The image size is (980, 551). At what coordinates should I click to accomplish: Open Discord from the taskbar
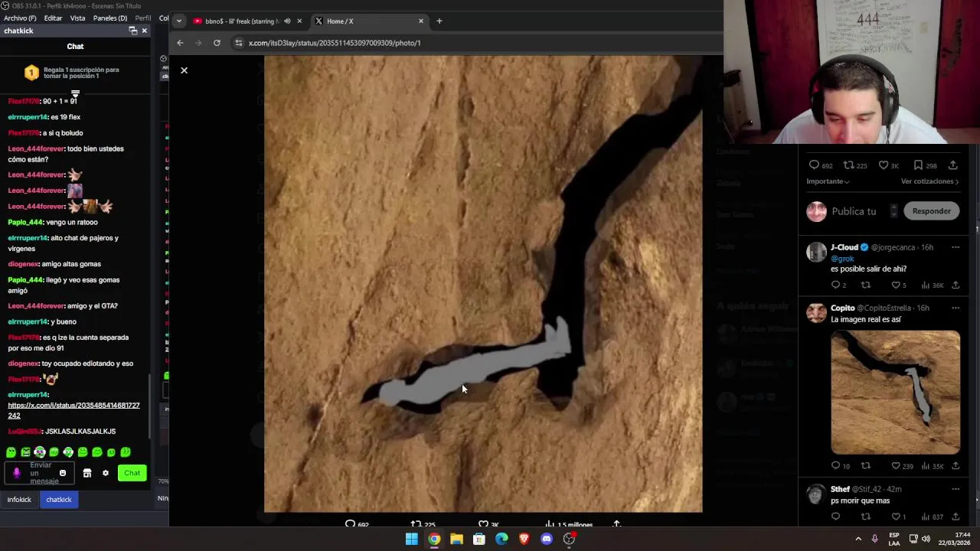[x=547, y=539]
